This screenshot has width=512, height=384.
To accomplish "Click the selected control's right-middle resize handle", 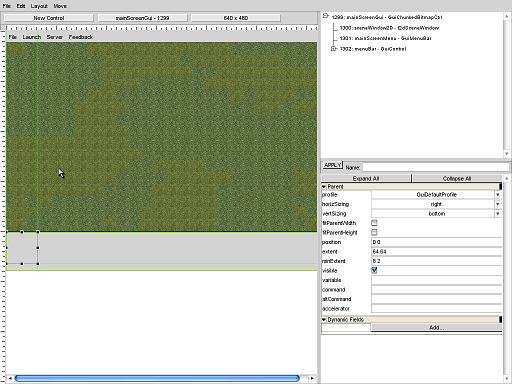I will tap(38, 248).
